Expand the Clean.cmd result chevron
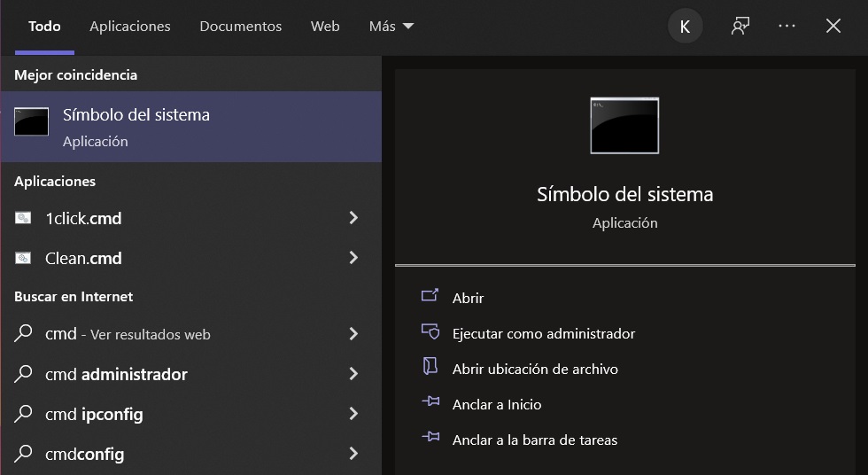 tap(353, 258)
